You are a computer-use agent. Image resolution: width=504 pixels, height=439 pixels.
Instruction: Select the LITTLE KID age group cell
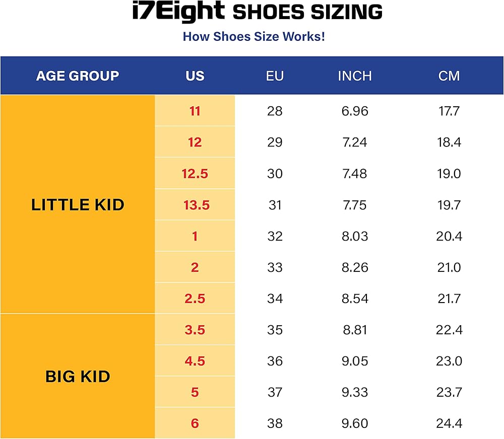[78, 205]
